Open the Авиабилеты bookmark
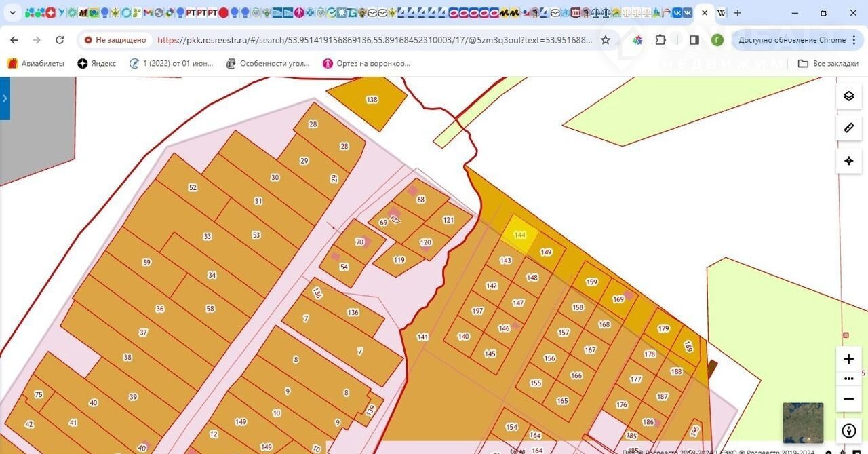 click(x=36, y=63)
